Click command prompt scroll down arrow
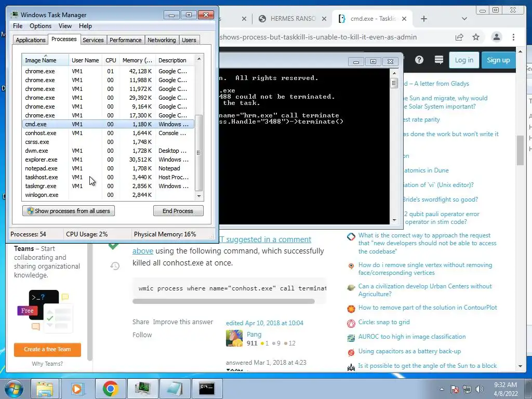532x399 pixels. click(x=394, y=220)
